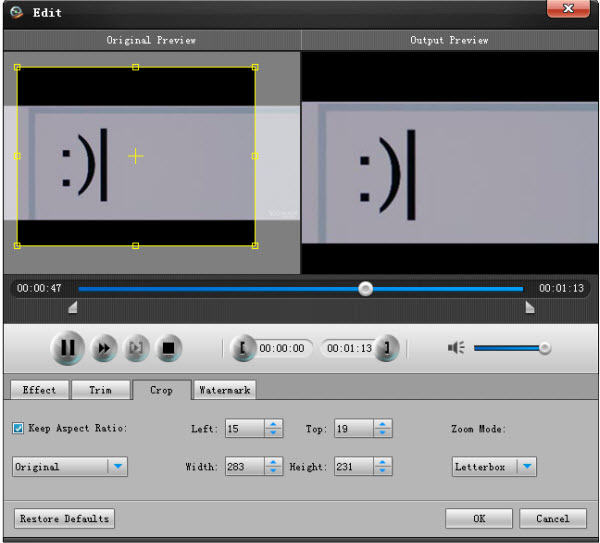600x543 pixels.
Task: Click the Height value spinner arrows
Action: (x=382, y=466)
